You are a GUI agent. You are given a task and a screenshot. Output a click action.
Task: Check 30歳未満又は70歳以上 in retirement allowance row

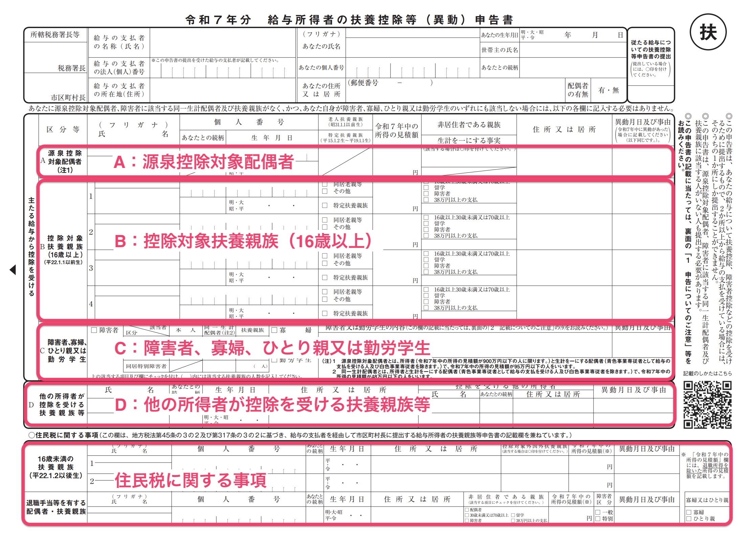pyautogui.click(x=467, y=515)
